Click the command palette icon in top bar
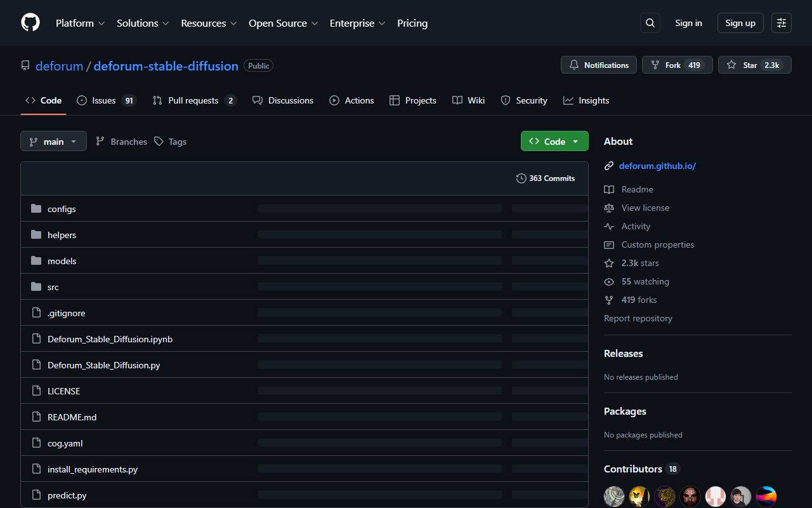Viewport: 812px width, 508px height. pyautogui.click(x=781, y=23)
